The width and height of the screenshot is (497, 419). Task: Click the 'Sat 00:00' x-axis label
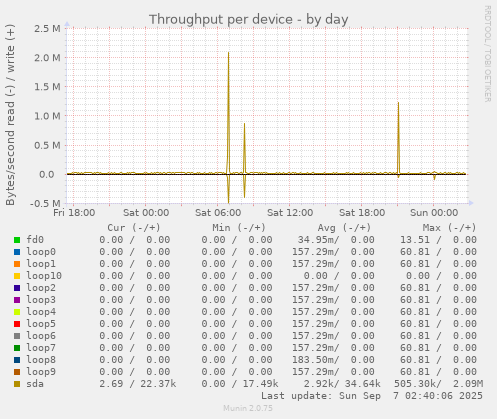[x=146, y=213]
